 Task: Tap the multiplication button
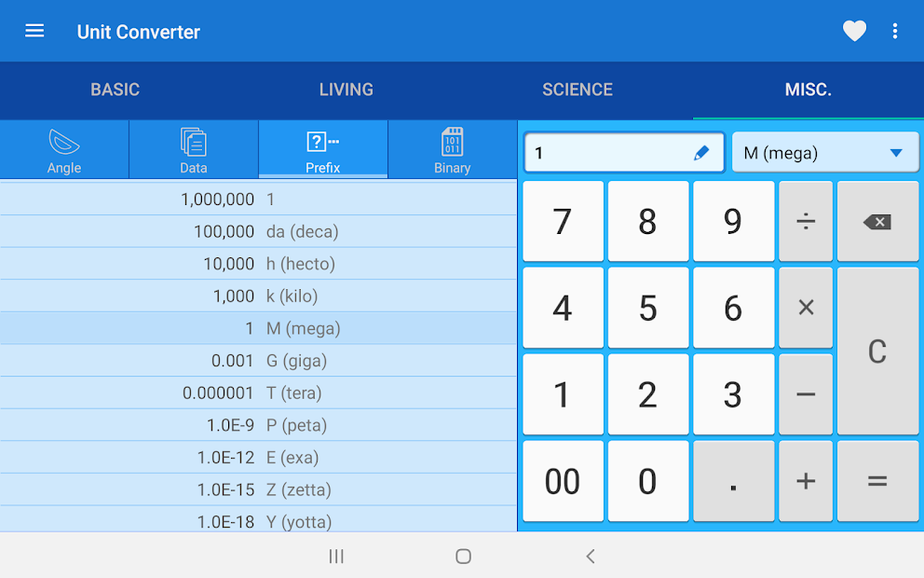point(805,308)
